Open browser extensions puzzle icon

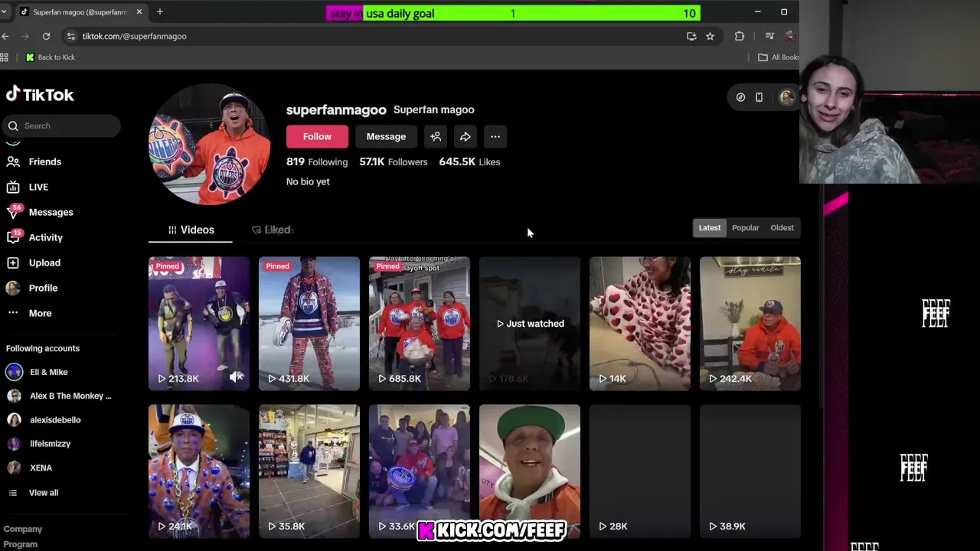(x=739, y=36)
